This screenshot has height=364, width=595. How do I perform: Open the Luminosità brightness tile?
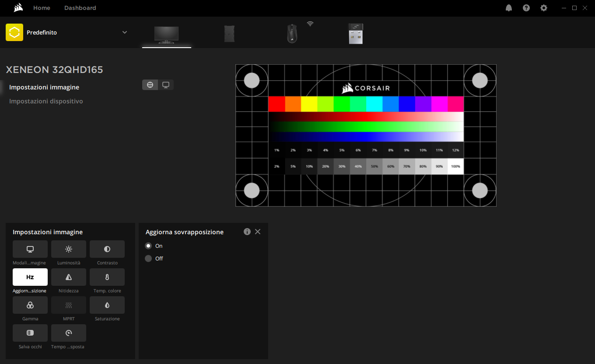click(69, 249)
